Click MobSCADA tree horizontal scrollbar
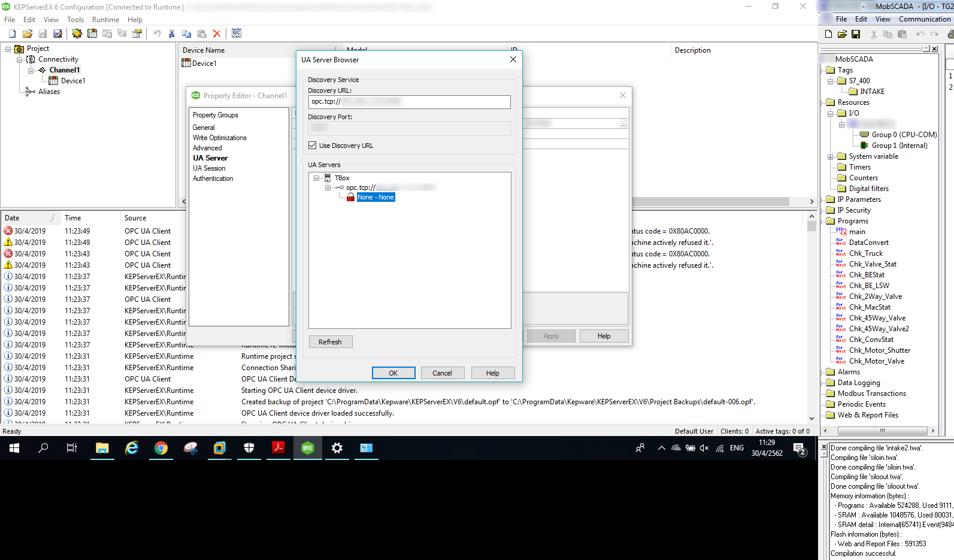 pyautogui.click(x=879, y=431)
